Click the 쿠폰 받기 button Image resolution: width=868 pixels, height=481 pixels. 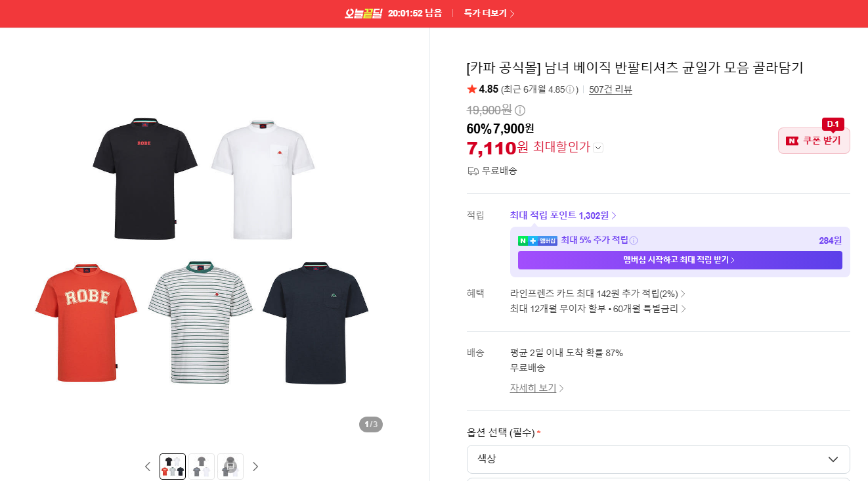(814, 141)
